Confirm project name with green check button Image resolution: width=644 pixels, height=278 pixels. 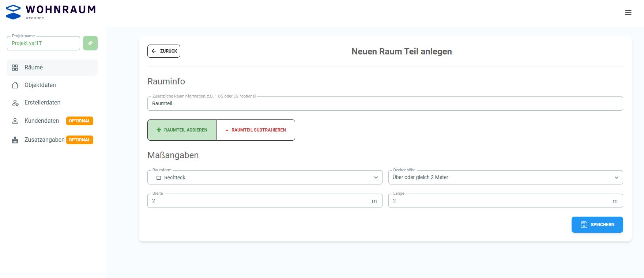point(90,43)
